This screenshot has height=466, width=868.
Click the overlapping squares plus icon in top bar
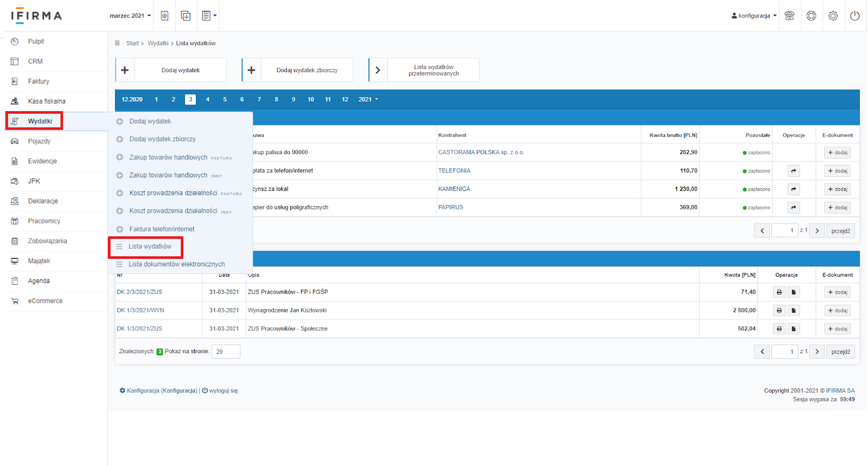(186, 16)
